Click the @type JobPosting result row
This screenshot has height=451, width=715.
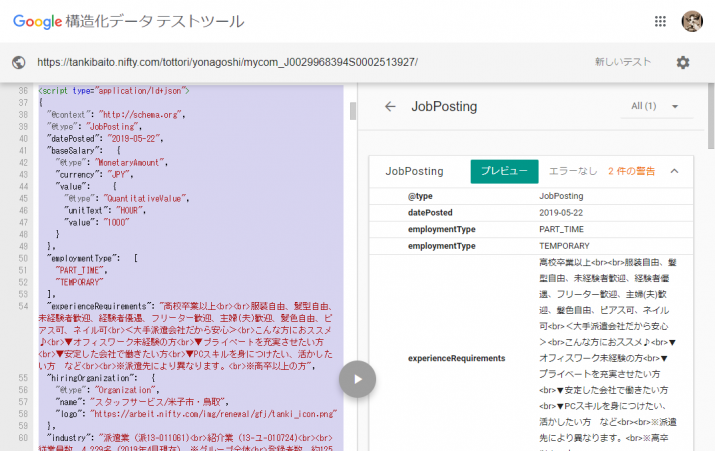point(530,197)
